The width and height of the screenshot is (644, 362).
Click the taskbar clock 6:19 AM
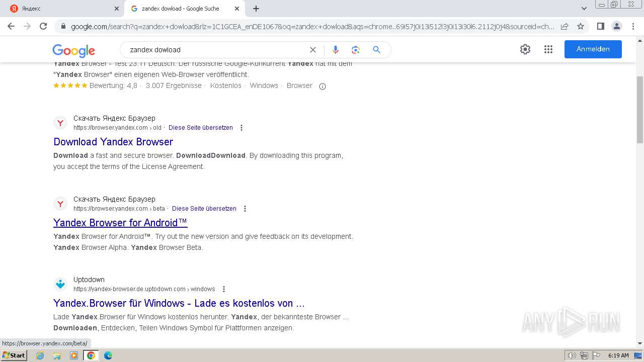[618, 355]
